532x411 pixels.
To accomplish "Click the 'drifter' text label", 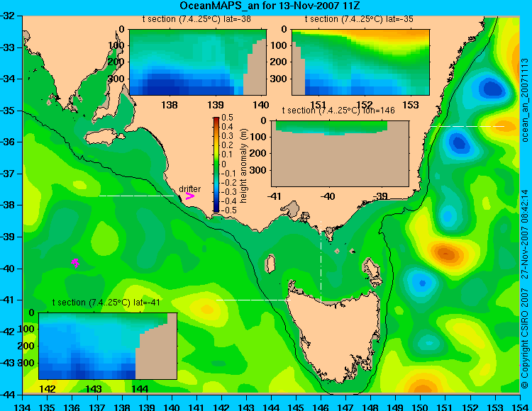I will coord(189,188).
